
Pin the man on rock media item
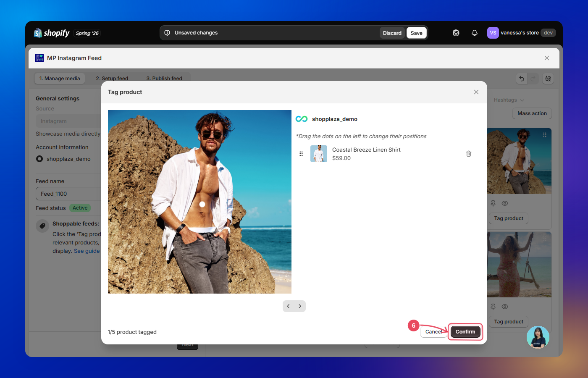[x=493, y=203]
